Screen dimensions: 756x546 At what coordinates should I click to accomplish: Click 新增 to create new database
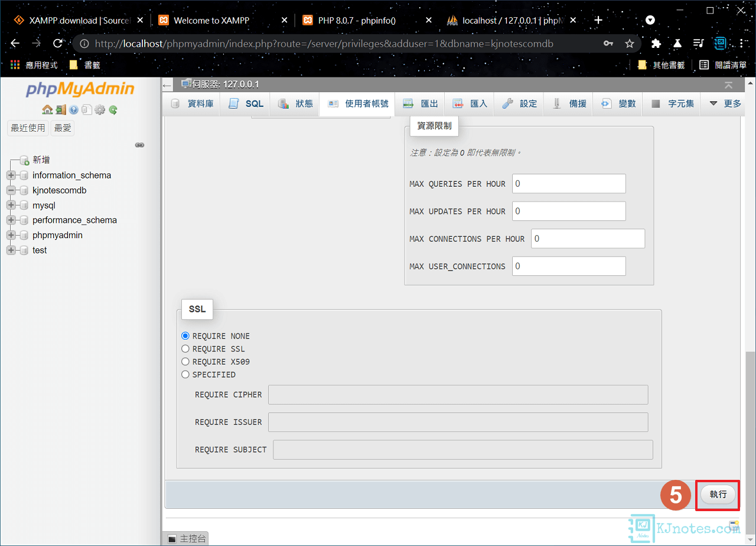[41, 160]
